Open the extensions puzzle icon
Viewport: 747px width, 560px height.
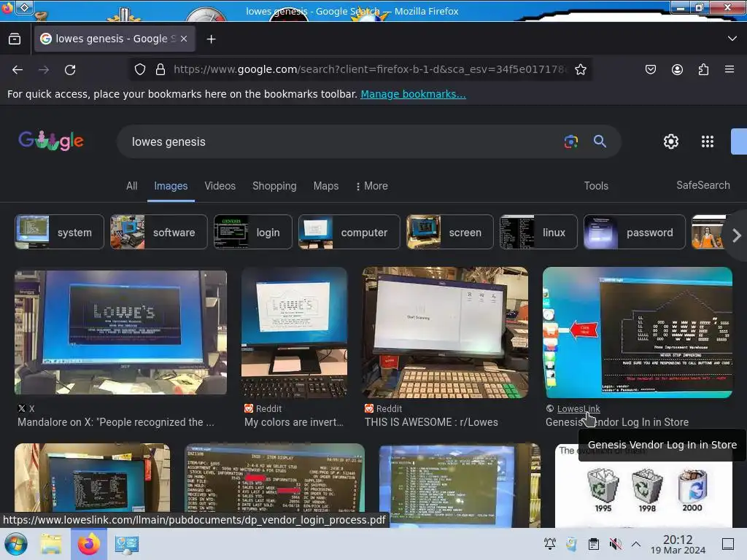pyautogui.click(x=703, y=69)
